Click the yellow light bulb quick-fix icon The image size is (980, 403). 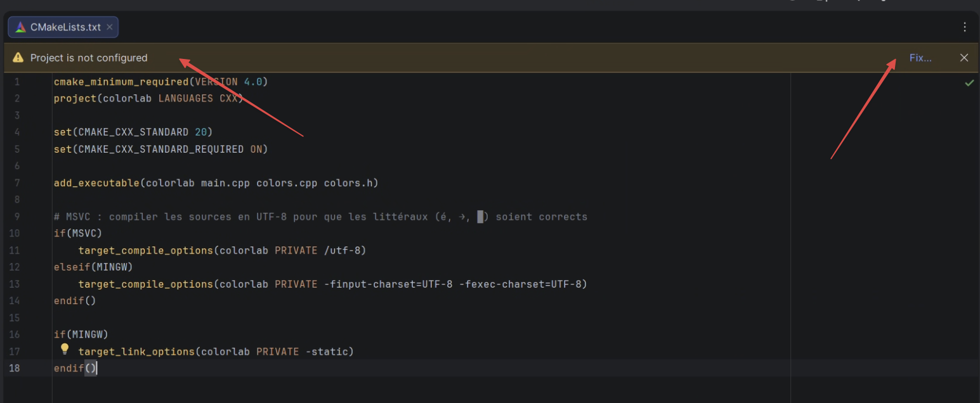click(64, 349)
